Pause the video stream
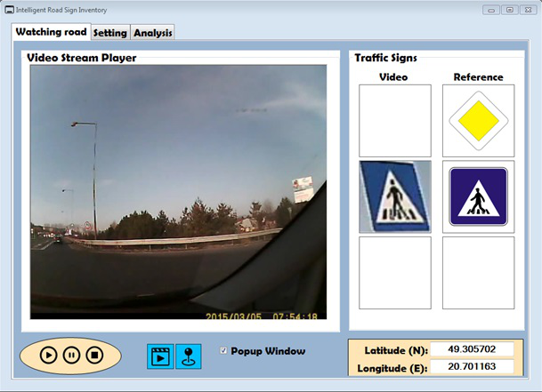Screen dimensions: 542x392 coord(71,355)
